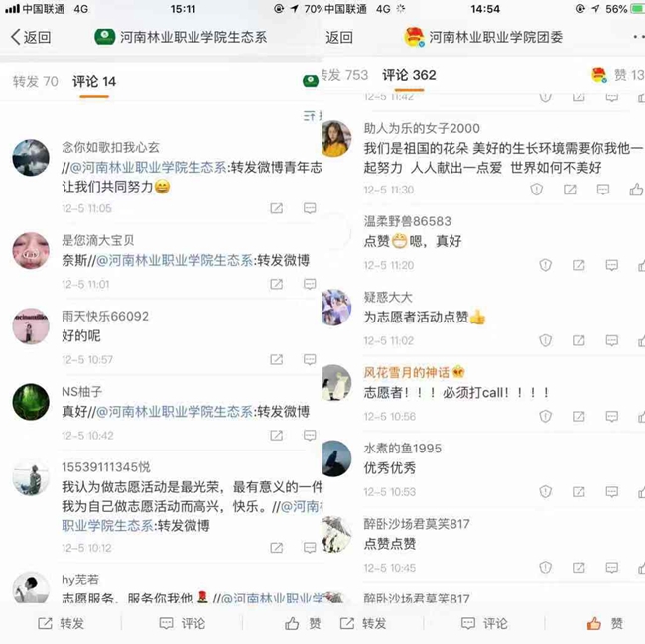645x644 pixels.
Task: Tap the 转发 button in the right bottom bar
Action: (363, 623)
